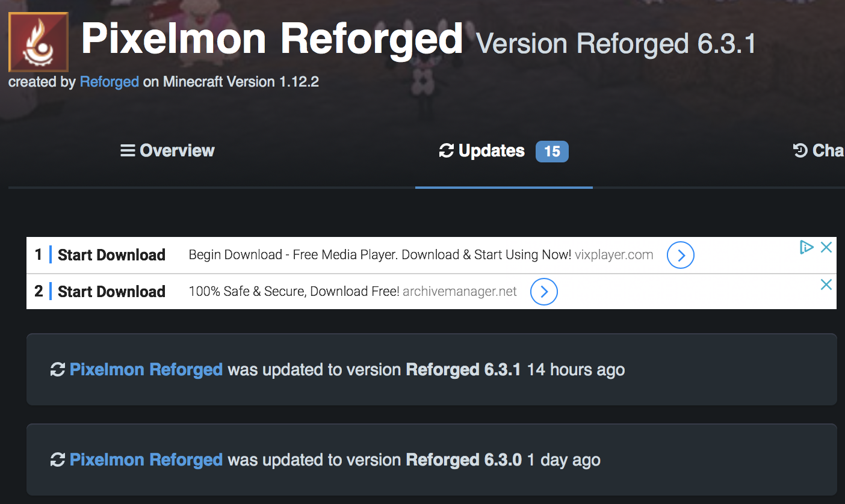Click the '14 hours ago' timestamp
Viewport: 845px width, 504px height.
(576, 369)
